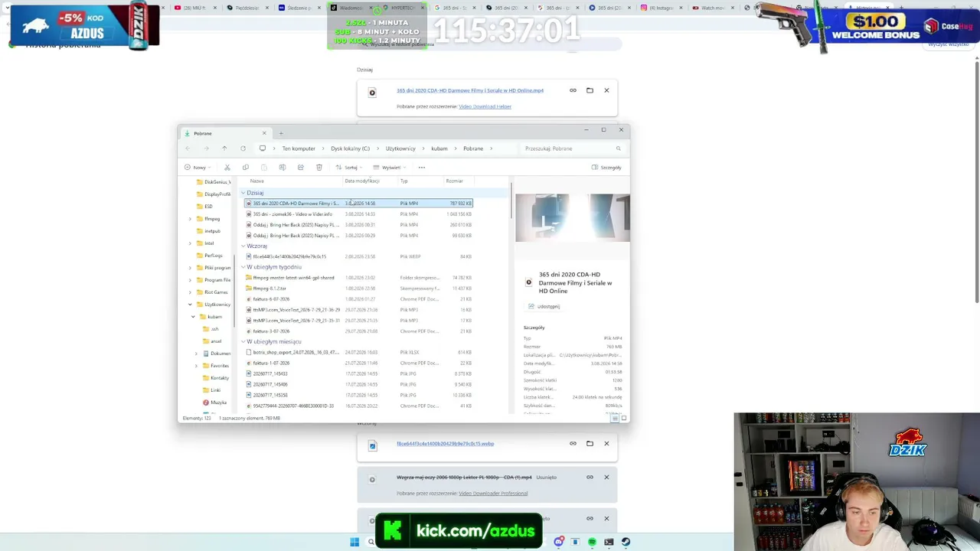Jump to Użytkownicy in the address bar
This screenshot has height=551, width=980.
[400, 148]
